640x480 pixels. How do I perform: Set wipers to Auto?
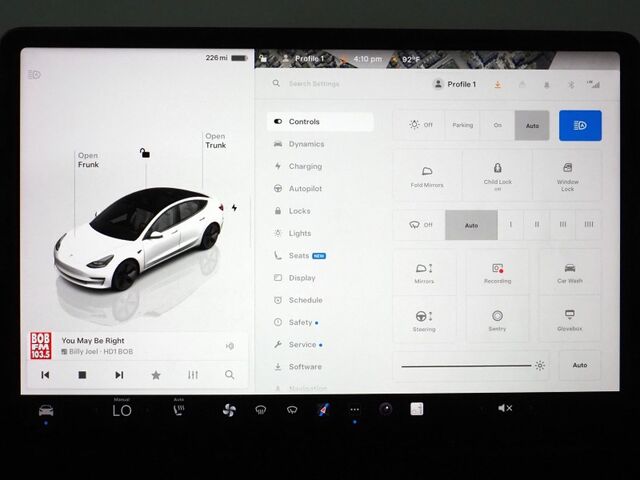point(471,225)
